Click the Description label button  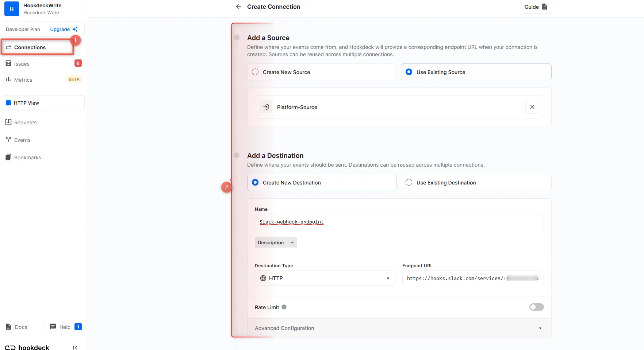coord(271,242)
